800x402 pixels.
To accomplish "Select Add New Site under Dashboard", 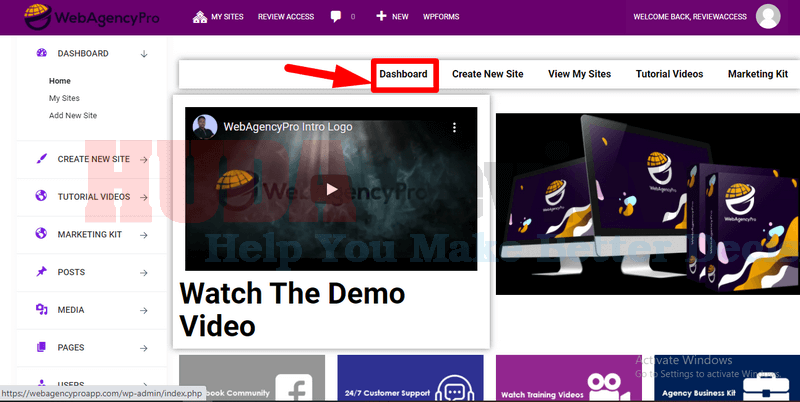I will pyautogui.click(x=73, y=115).
